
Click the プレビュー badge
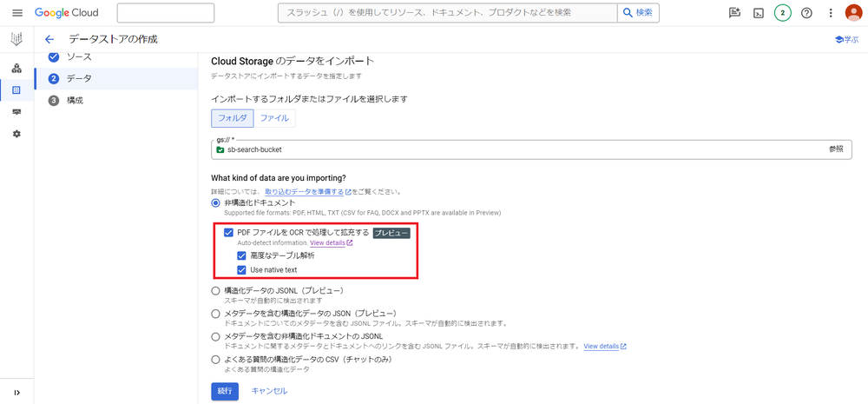(x=391, y=234)
